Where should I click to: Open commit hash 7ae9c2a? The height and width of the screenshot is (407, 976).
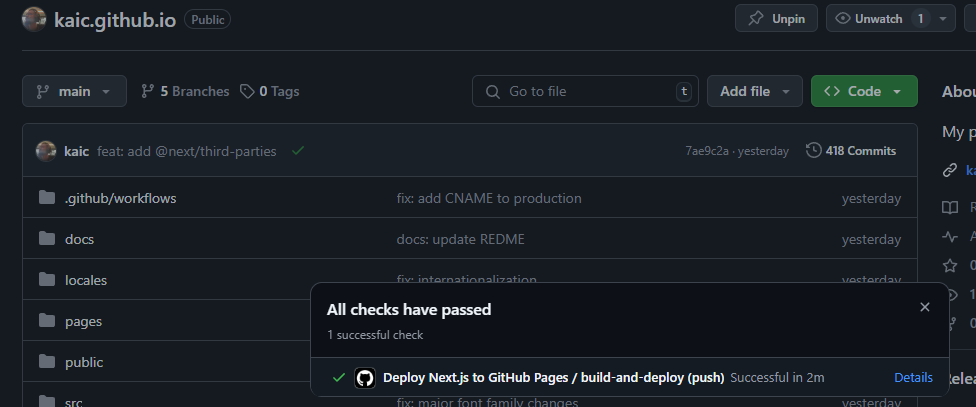pyautogui.click(x=706, y=151)
